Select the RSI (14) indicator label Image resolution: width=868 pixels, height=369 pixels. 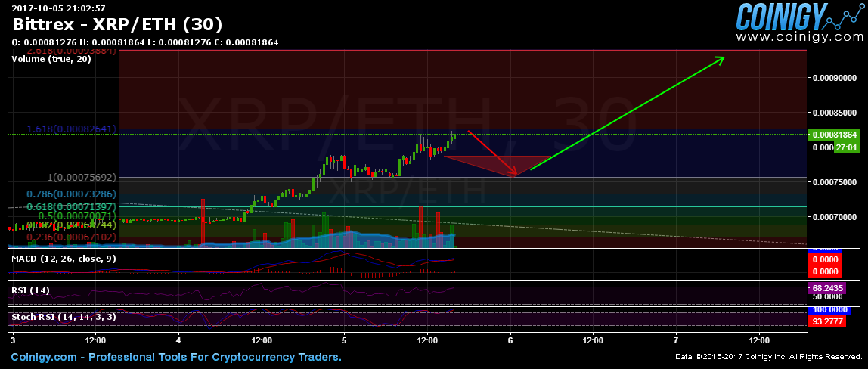pos(30,290)
